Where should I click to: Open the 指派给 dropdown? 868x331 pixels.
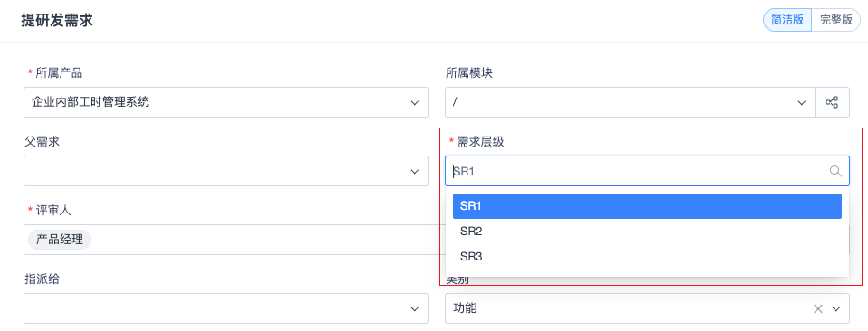point(226,309)
